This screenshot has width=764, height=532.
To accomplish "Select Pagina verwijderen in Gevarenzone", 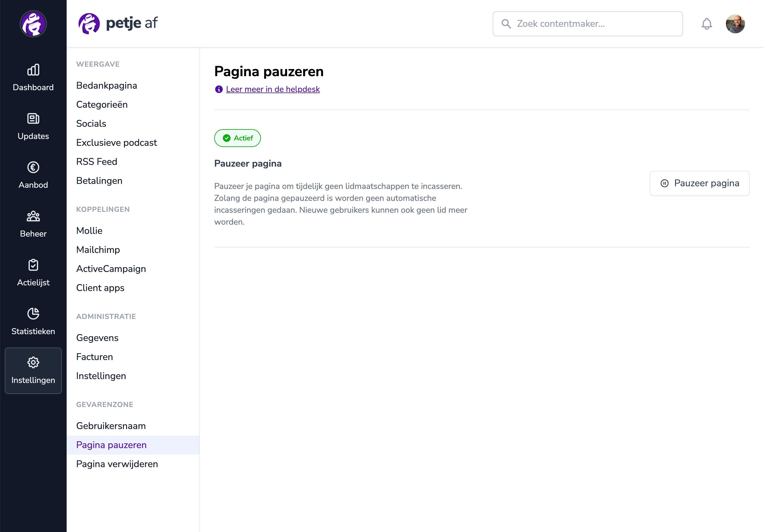I will tap(117, 464).
